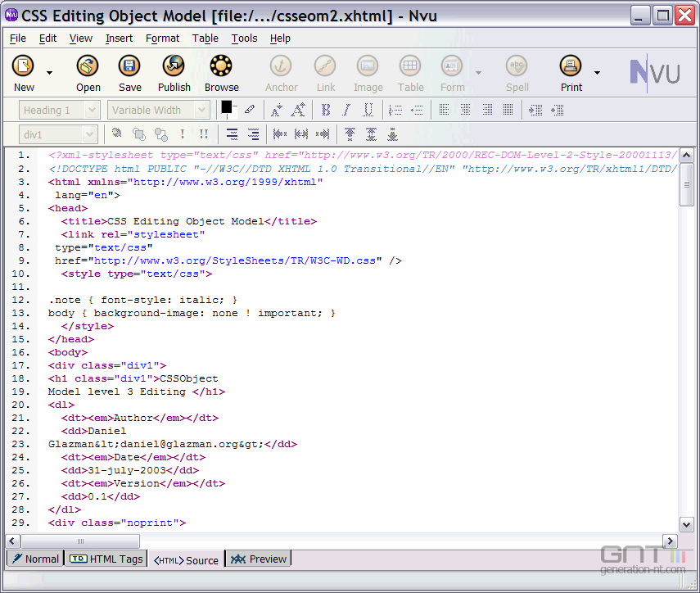Viewport: 700px width, 593px height.
Task: Open the Variable Width font dropdown
Action: pyautogui.click(x=159, y=110)
